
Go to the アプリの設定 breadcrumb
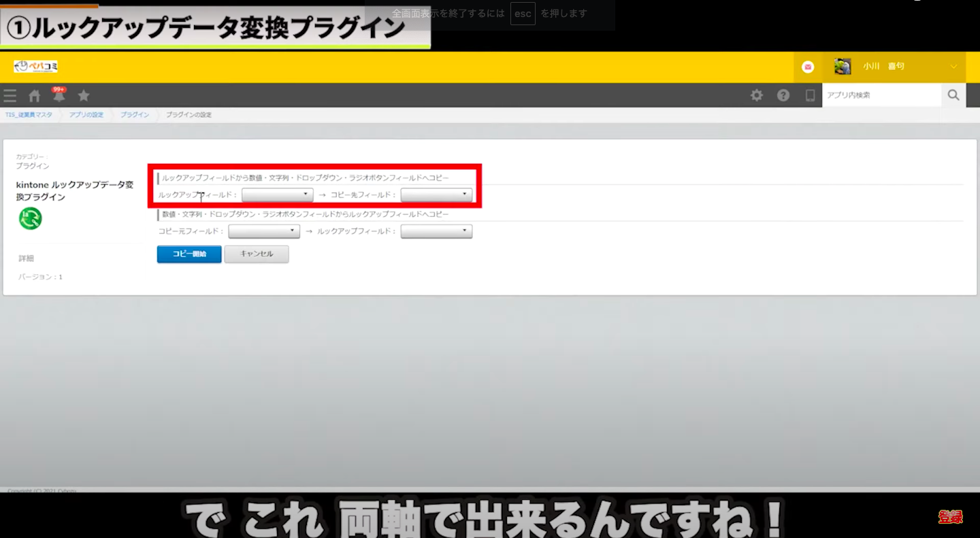tap(86, 115)
